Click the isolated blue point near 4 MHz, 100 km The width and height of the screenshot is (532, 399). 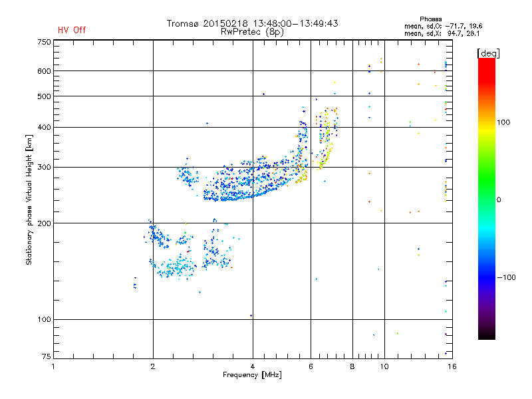251,315
